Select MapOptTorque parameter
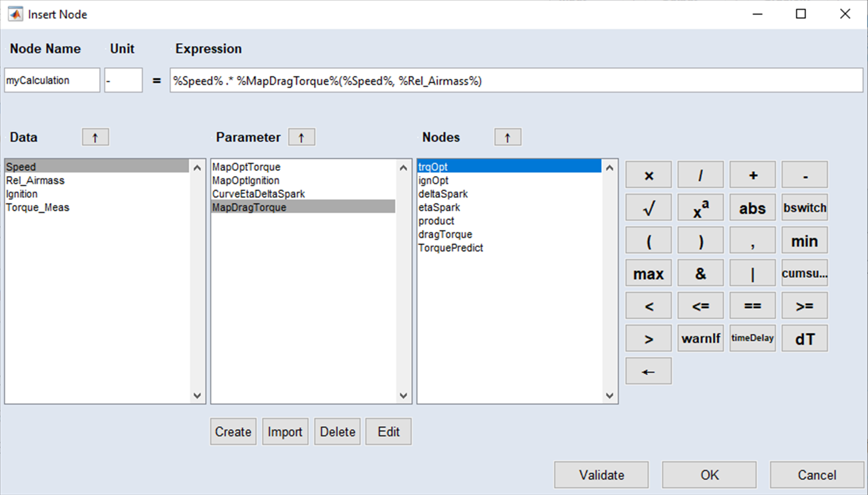 pyautogui.click(x=303, y=167)
